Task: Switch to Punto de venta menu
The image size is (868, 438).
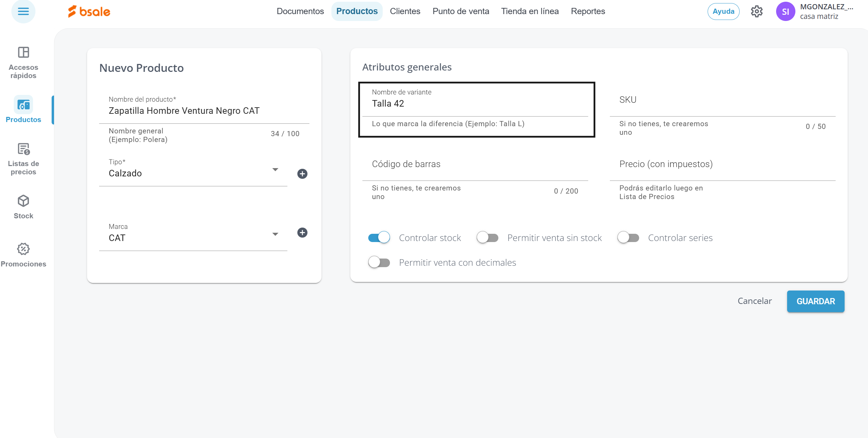Action: point(461,11)
